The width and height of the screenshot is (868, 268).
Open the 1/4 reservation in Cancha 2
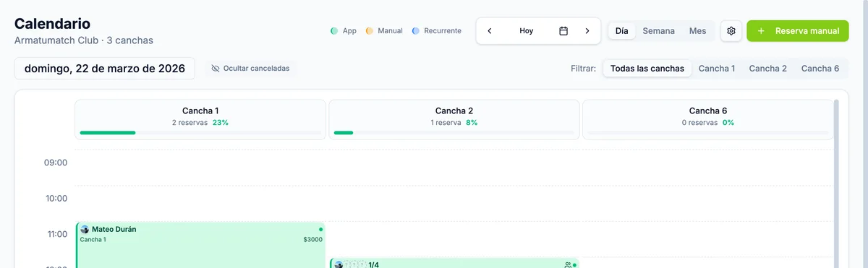[454, 264]
